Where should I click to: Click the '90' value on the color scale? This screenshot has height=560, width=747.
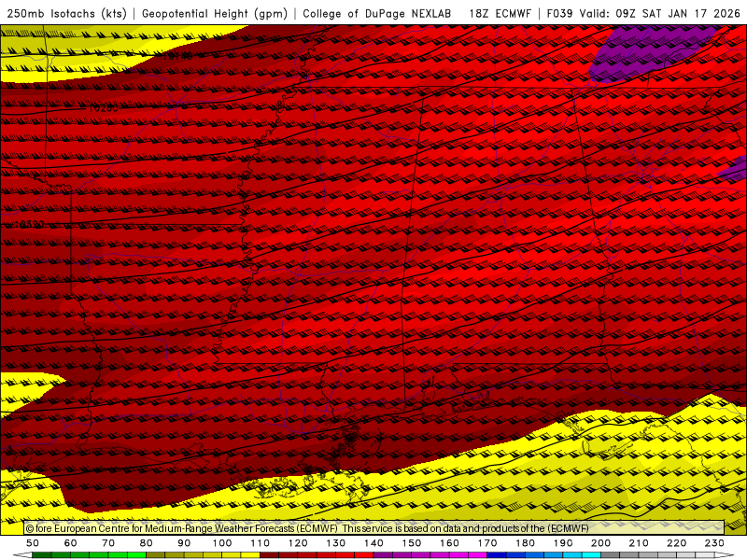pyautogui.click(x=184, y=543)
